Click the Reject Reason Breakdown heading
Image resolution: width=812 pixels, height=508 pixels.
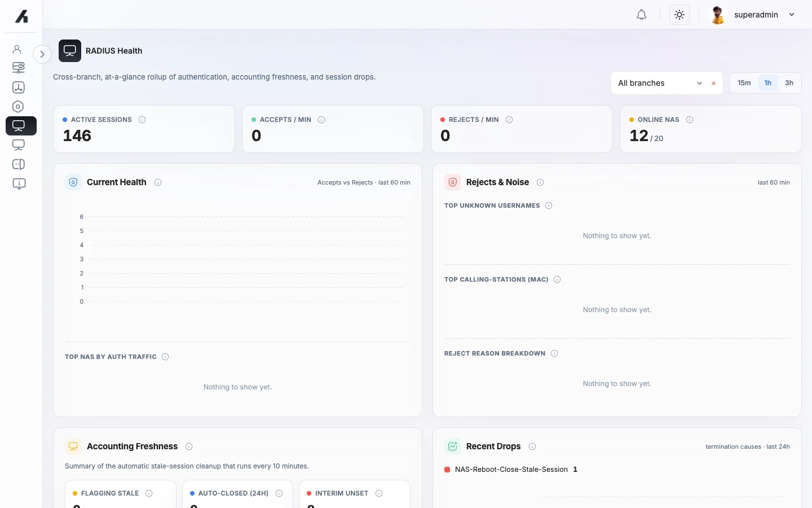[x=495, y=353]
